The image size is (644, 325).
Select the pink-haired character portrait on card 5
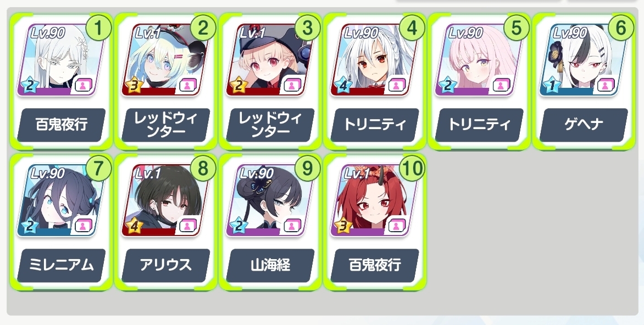click(x=479, y=59)
